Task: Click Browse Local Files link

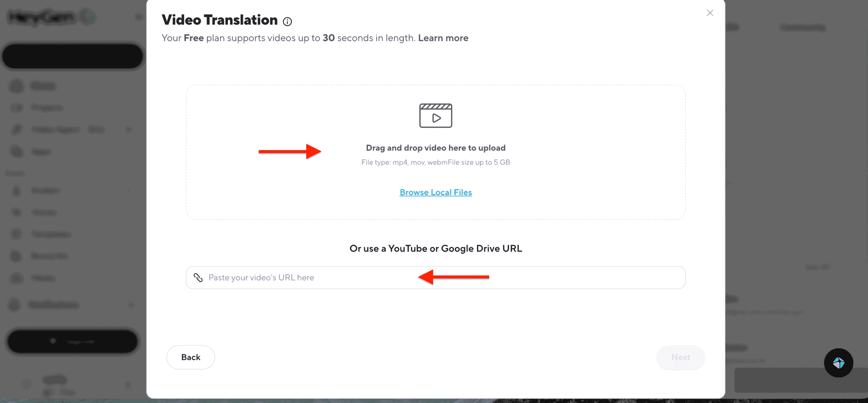Action: click(435, 192)
